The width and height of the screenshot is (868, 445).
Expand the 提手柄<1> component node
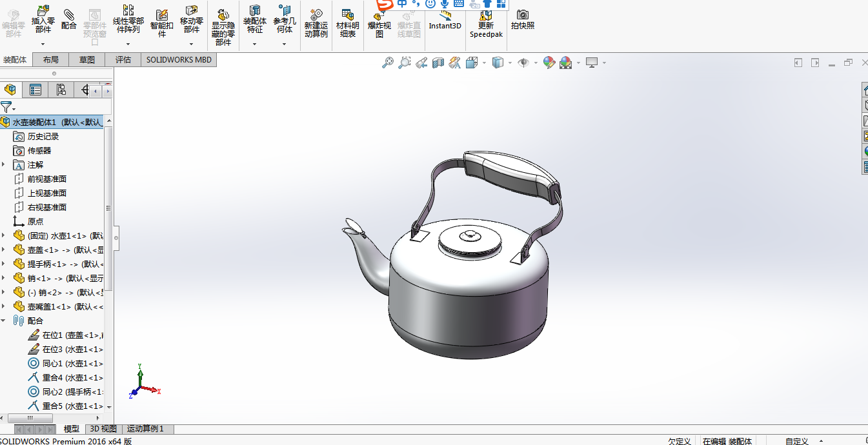pos(4,264)
